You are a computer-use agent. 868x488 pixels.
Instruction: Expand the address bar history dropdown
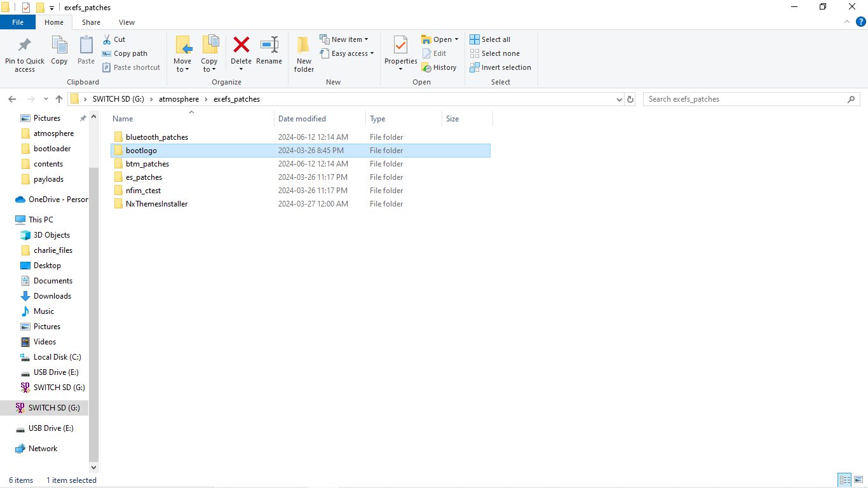[x=620, y=99]
